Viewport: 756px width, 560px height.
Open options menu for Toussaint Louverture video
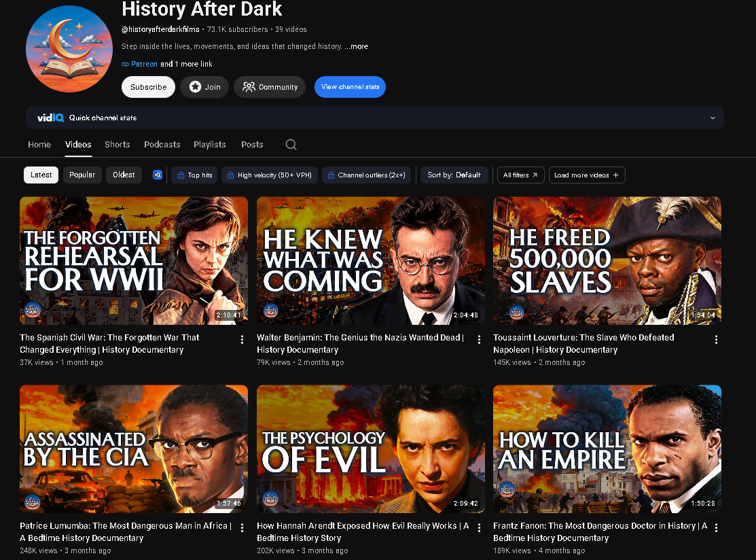[716, 340]
